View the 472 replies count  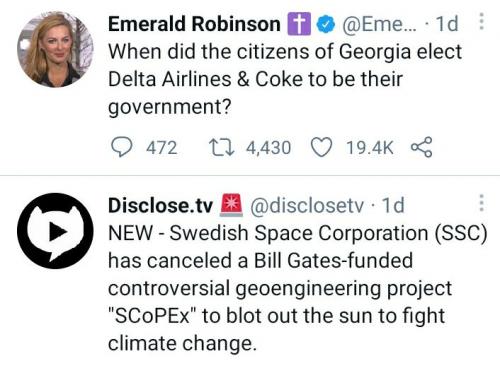click(x=162, y=148)
